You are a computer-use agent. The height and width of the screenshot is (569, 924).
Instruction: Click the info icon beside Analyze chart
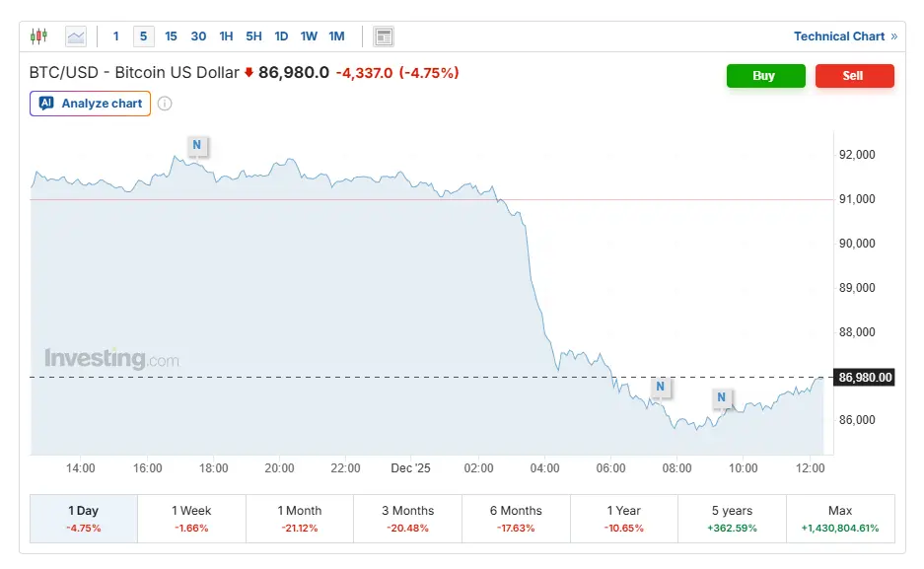[x=165, y=104]
